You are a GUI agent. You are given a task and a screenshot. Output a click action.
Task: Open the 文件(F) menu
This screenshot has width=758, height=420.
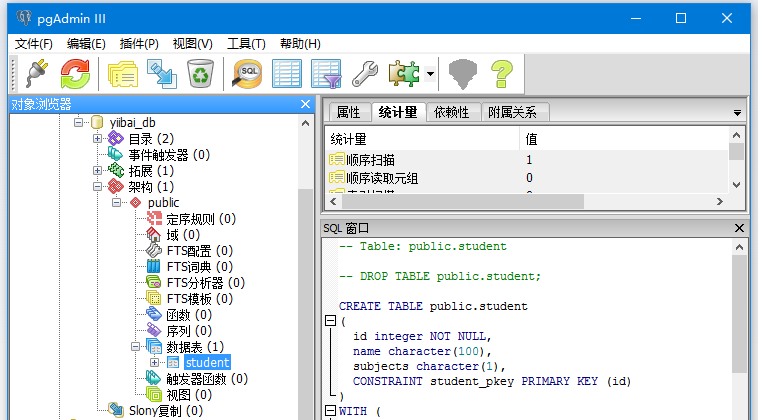[33, 44]
